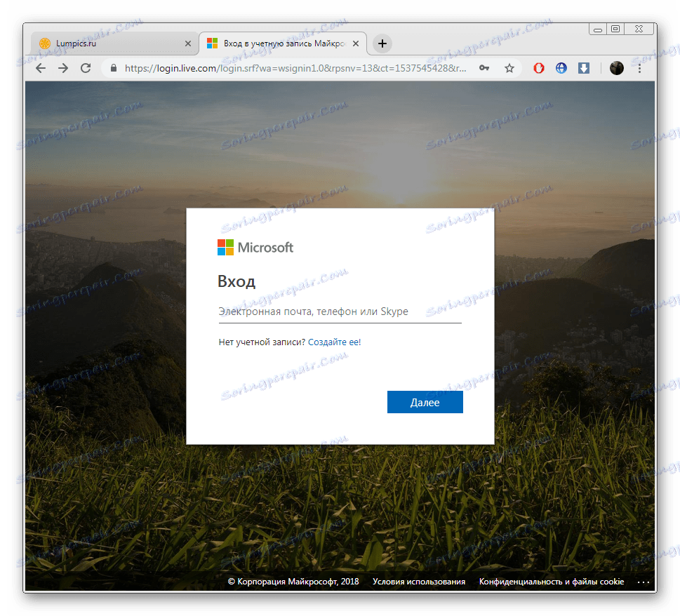Expand the footer ellipsis menu

click(x=644, y=582)
